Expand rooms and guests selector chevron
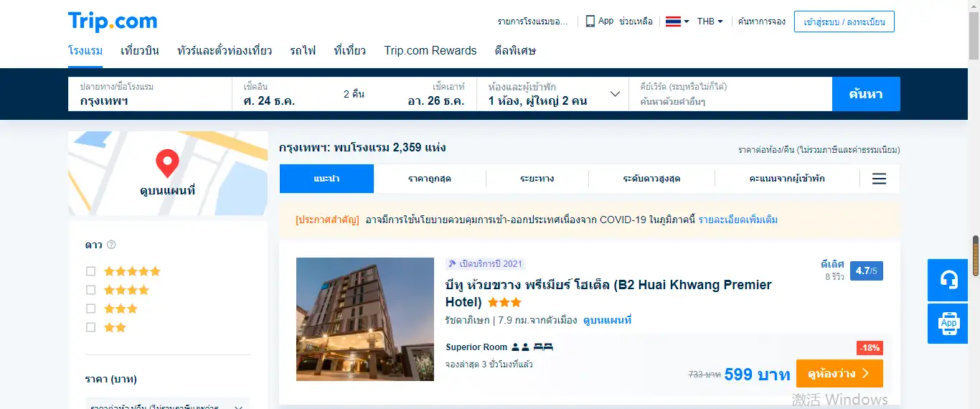The height and width of the screenshot is (409, 980). pos(615,94)
